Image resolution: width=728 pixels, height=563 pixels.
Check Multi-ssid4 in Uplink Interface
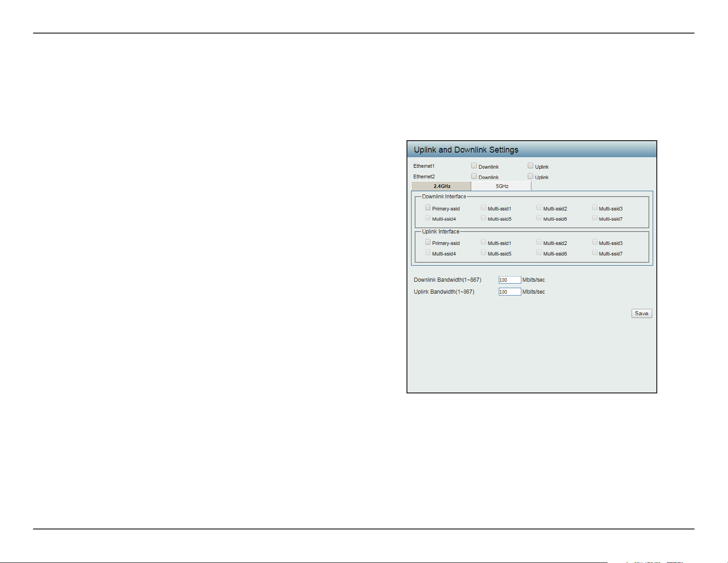click(428, 252)
